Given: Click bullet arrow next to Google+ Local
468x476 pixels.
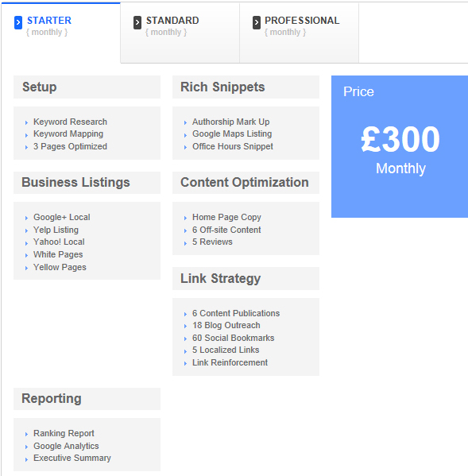Looking at the screenshot, I should 27,218.
